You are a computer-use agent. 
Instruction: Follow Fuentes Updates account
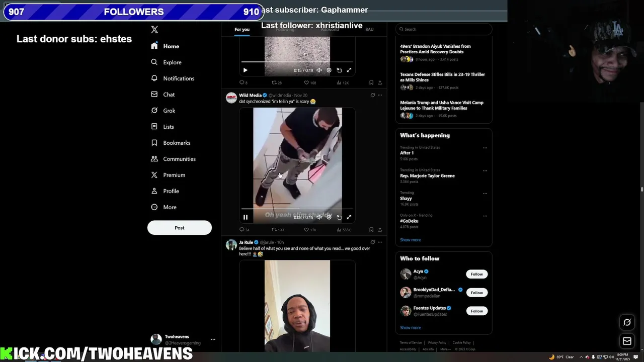click(x=476, y=311)
